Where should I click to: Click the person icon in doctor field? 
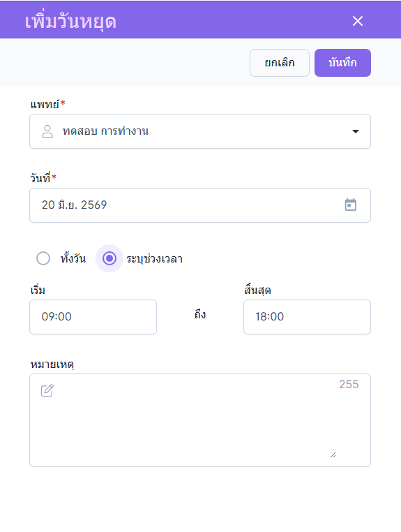47,131
